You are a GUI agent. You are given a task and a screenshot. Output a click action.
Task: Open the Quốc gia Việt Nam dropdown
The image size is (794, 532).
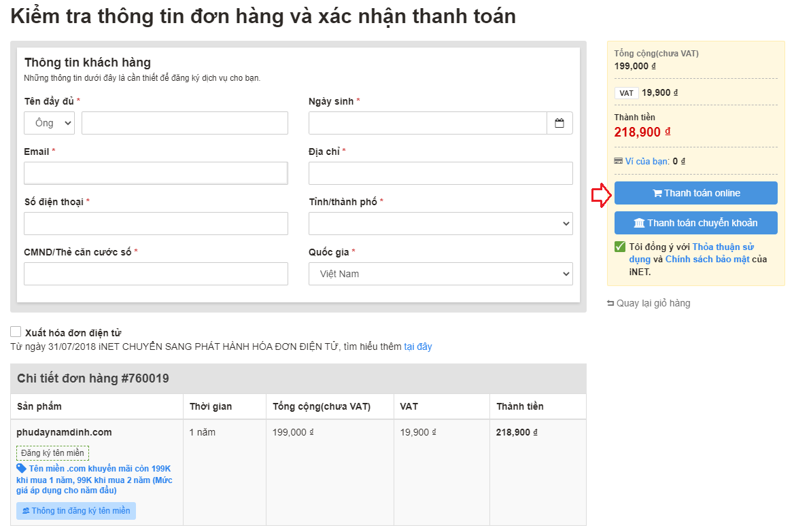[x=441, y=274]
